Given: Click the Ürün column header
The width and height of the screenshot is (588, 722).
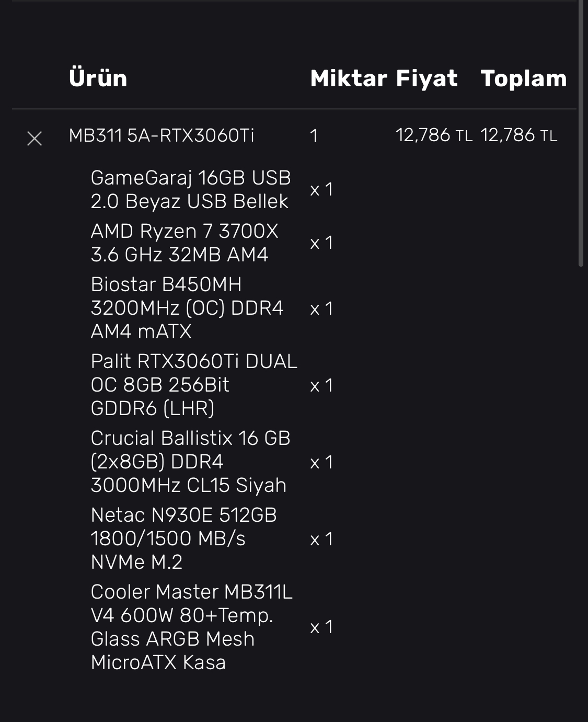Looking at the screenshot, I should pyautogui.click(x=98, y=78).
